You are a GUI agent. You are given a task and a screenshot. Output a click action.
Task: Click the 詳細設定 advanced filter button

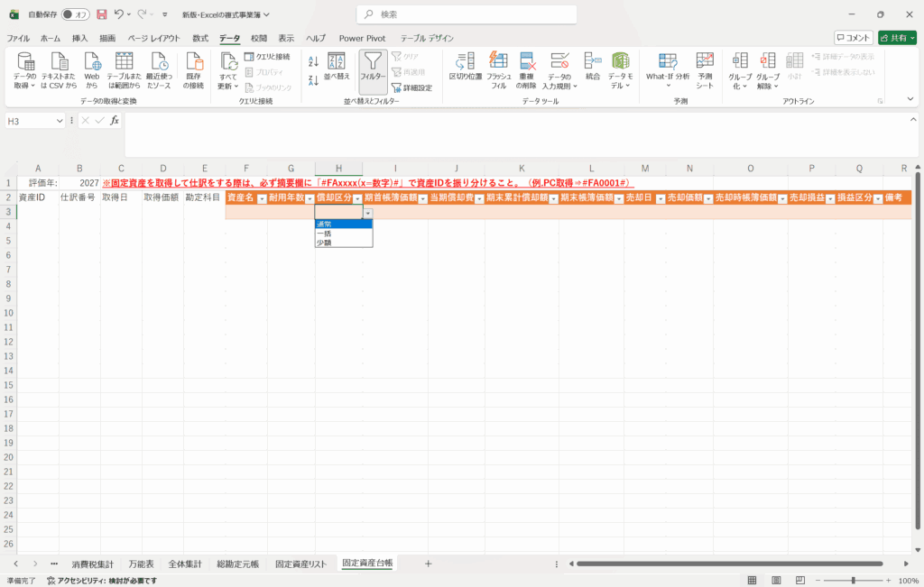[411, 87]
